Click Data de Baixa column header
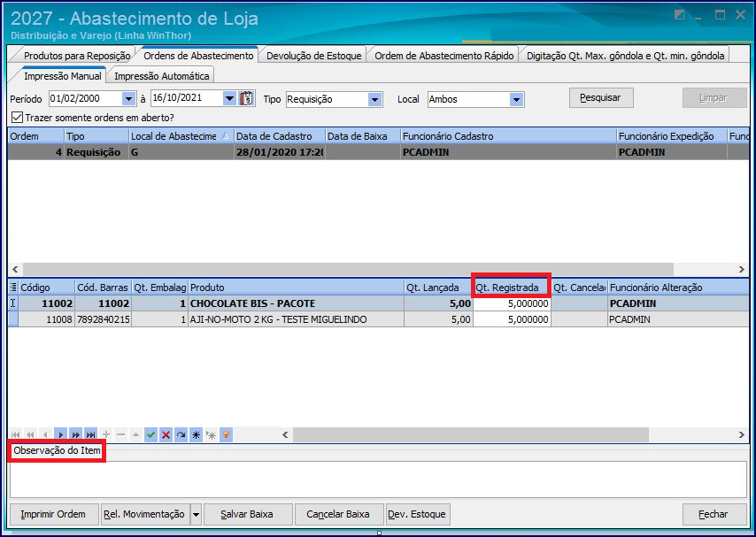 coord(363,136)
